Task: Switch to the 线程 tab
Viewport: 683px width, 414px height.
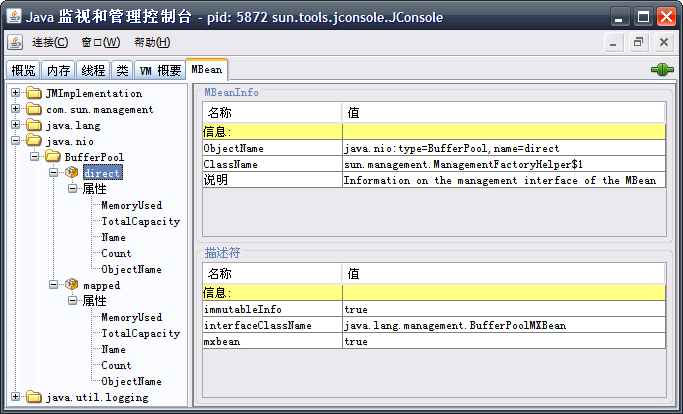Action: pyautogui.click(x=93, y=70)
